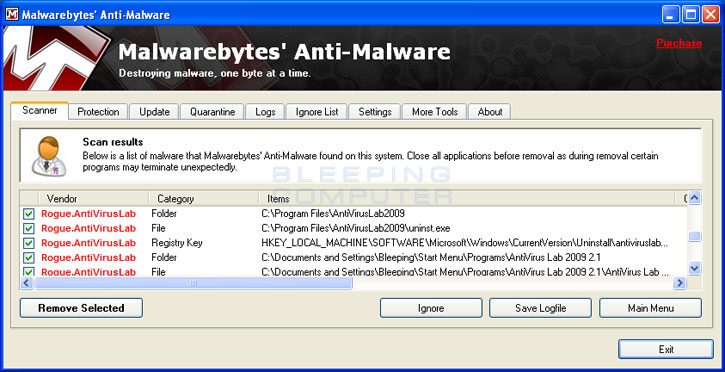Switch to the Scanner tab

(40, 111)
